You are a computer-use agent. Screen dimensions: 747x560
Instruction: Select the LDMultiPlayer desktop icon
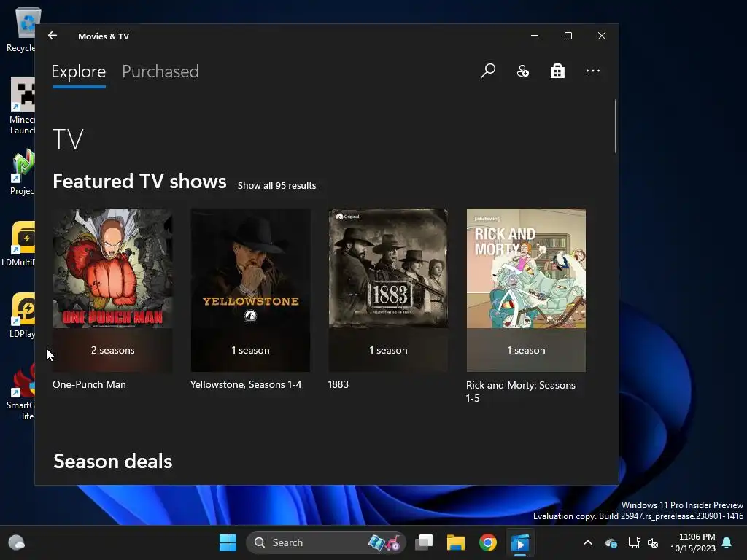[x=19, y=244]
